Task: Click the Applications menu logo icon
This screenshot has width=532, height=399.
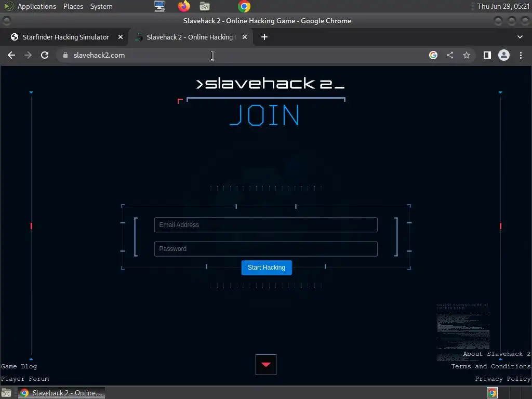Action: [8, 6]
